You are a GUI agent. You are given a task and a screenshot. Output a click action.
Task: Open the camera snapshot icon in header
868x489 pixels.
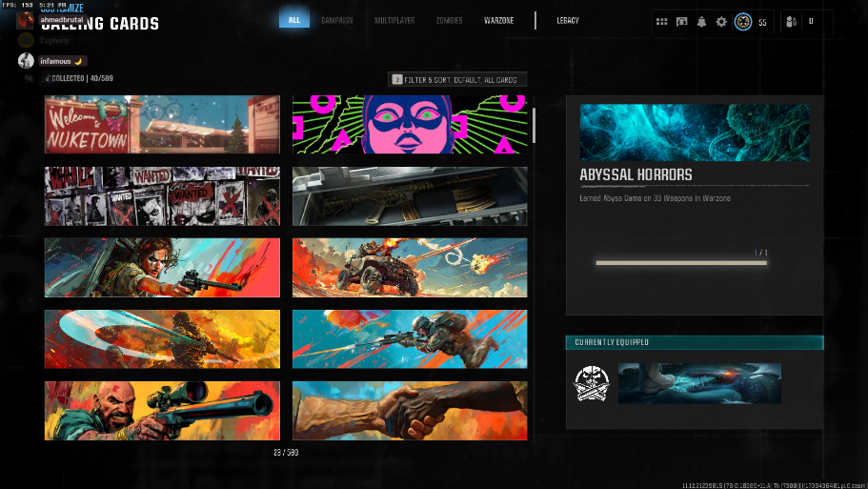[681, 22]
